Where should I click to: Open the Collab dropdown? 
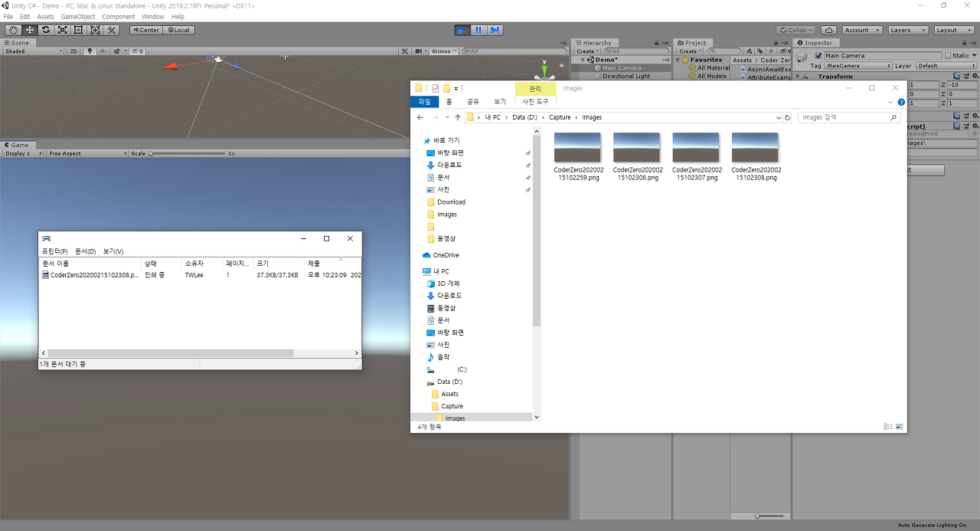[x=795, y=30]
